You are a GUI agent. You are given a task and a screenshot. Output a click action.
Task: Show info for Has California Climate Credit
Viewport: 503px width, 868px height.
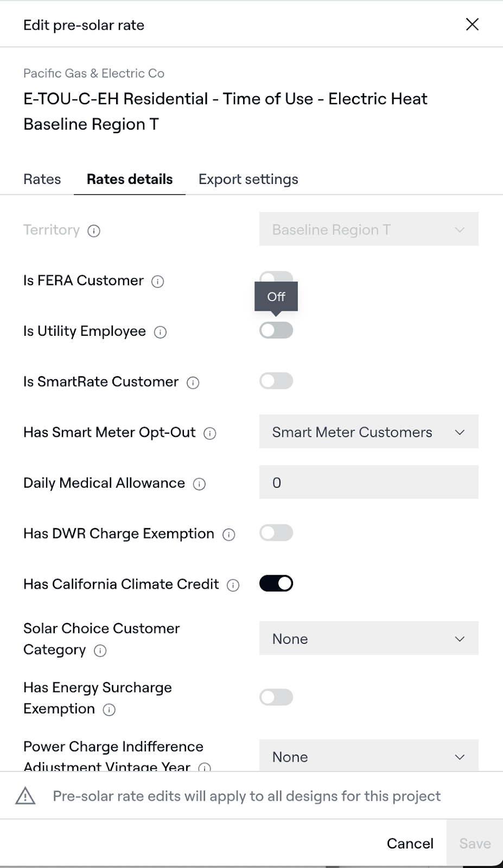coord(233,585)
